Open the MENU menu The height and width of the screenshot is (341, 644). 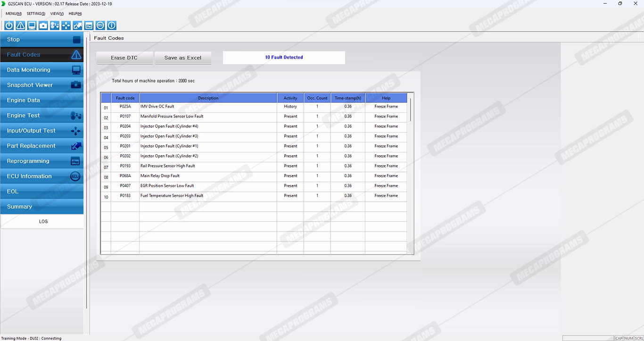coord(13,14)
